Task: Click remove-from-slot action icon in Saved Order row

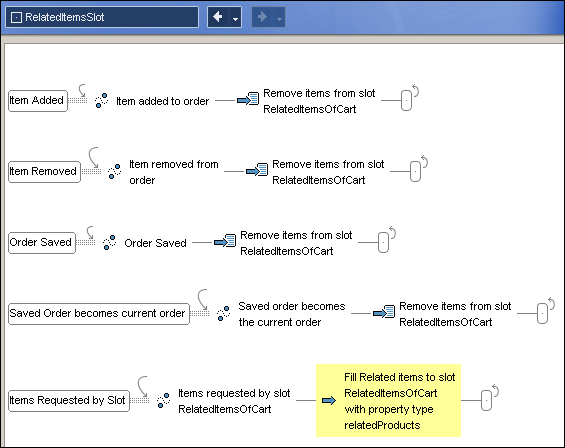Action: [x=384, y=312]
